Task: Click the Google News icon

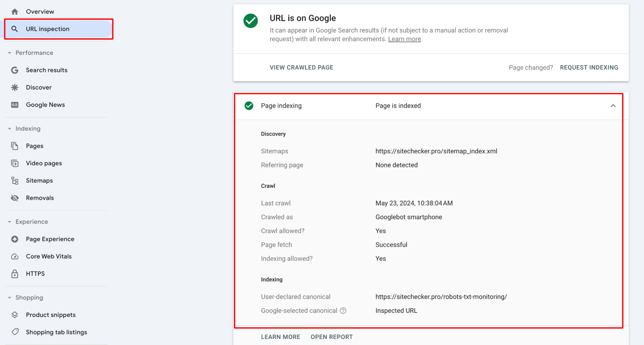Action: (14, 105)
